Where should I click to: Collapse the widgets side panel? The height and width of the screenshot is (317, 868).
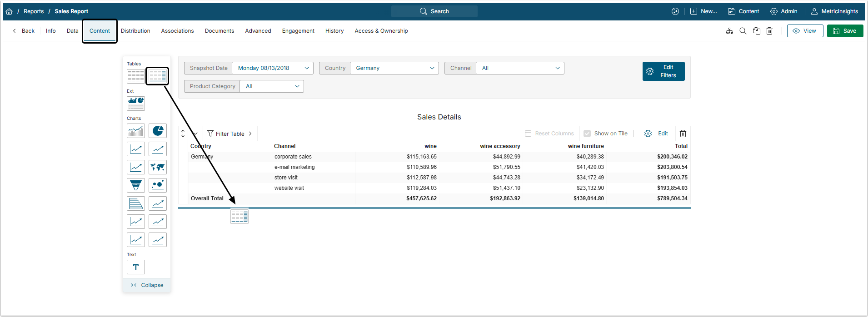coord(147,285)
